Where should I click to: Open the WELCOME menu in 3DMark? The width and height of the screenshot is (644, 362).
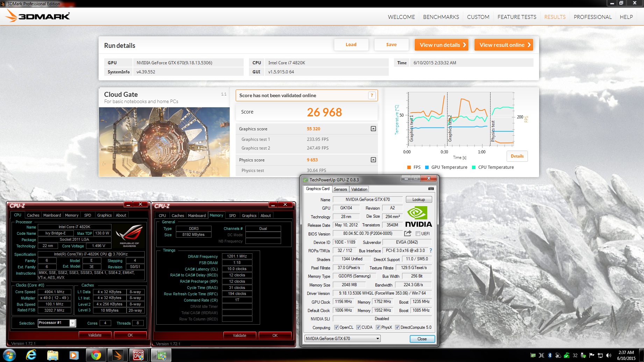[x=401, y=17]
